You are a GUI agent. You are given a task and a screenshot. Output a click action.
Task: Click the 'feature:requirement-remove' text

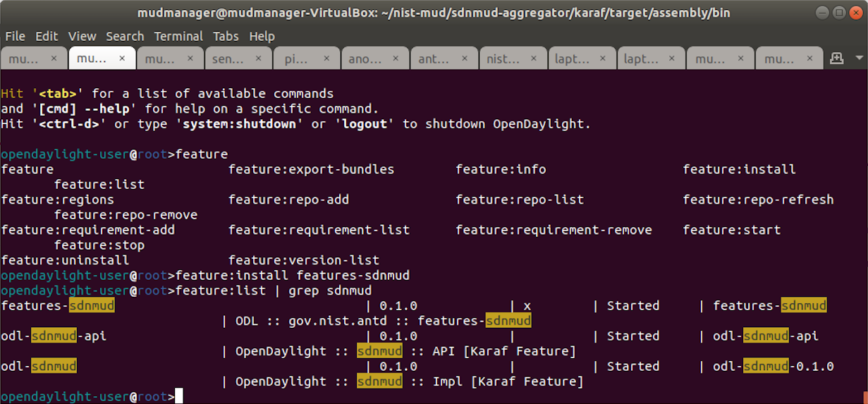(x=554, y=230)
